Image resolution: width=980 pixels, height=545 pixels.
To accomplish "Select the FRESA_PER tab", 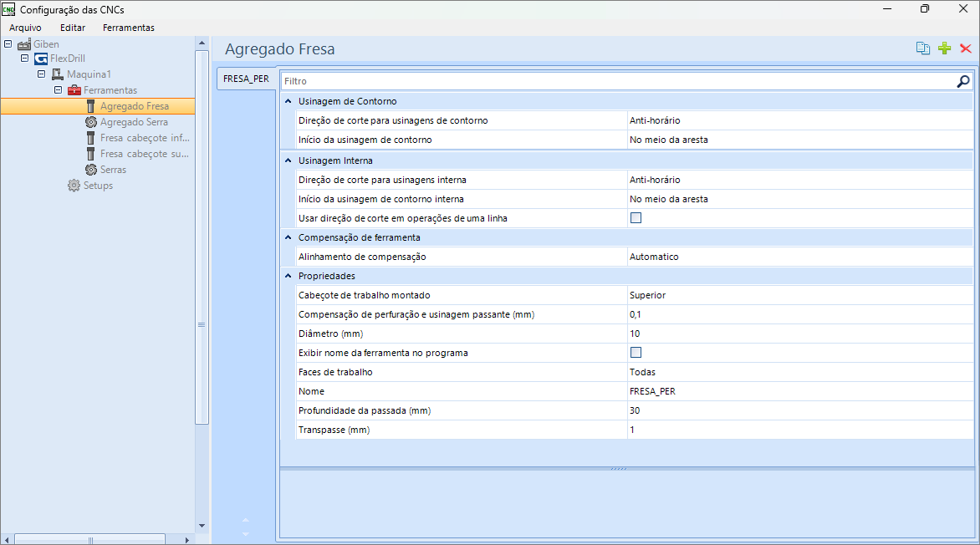I will (x=245, y=79).
